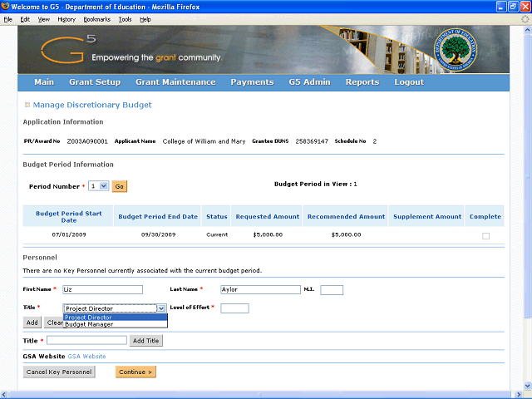
Task: Open the History menu in the menu bar
Action: (x=66, y=19)
